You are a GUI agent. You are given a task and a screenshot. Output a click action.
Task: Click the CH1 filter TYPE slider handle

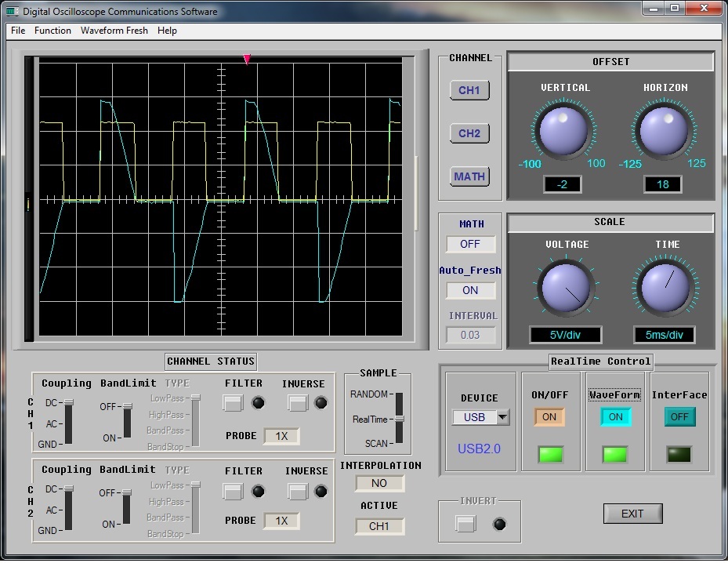[196, 398]
